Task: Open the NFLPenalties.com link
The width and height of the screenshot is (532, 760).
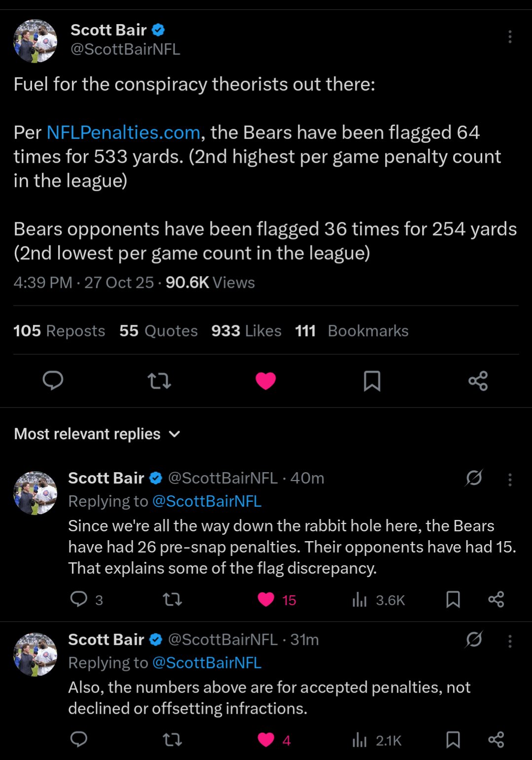Action: click(x=123, y=133)
